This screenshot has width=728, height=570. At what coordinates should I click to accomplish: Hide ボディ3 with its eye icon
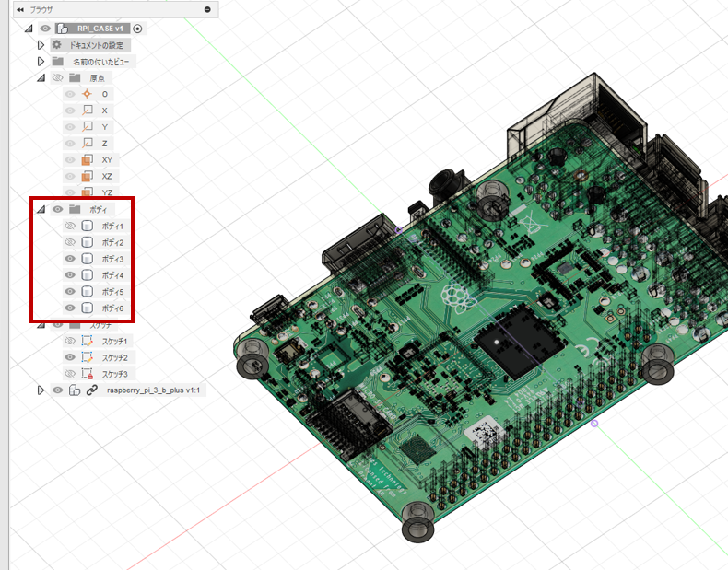70,259
